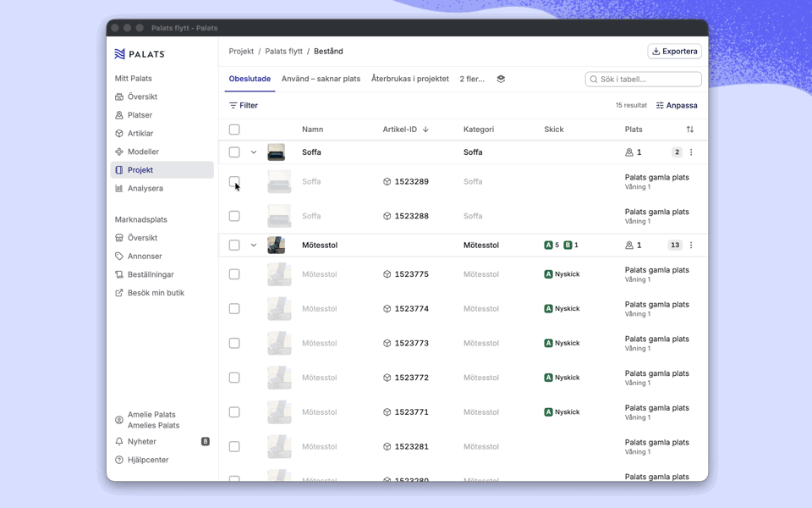Select Projekt in the sidebar

[162, 170]
